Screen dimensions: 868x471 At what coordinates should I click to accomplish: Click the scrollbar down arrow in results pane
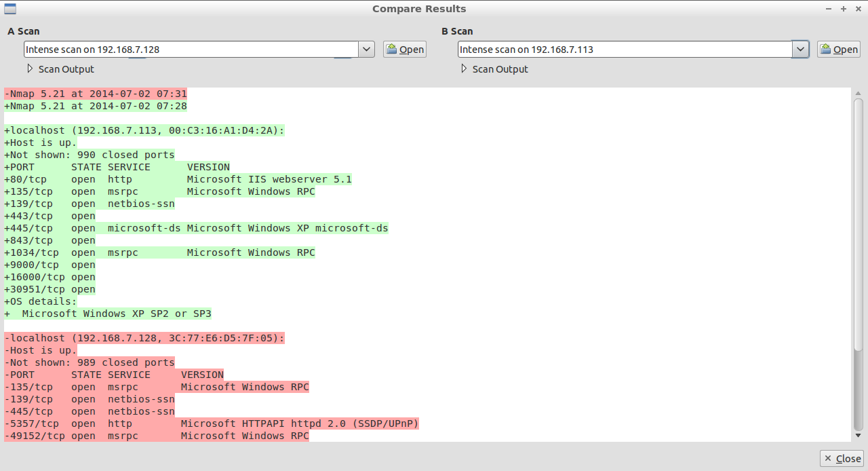(x=859, y=436)
